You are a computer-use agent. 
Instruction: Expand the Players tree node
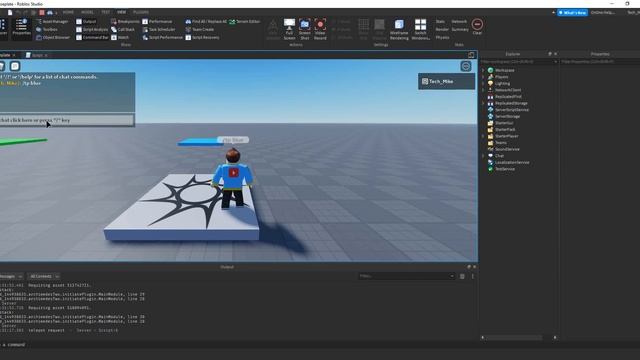(x=483, y=77)
